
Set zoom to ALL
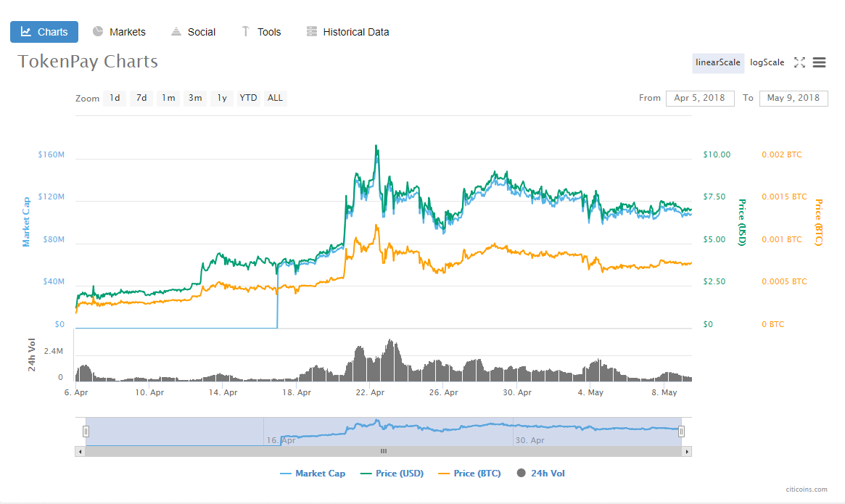276,98
